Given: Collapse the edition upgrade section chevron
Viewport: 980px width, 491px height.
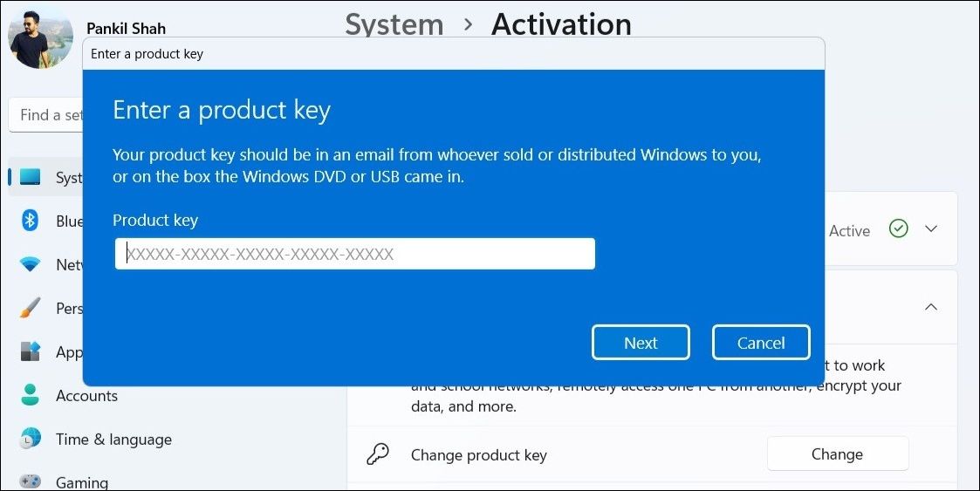Looking at the screenshot, I should click(931, 307).
